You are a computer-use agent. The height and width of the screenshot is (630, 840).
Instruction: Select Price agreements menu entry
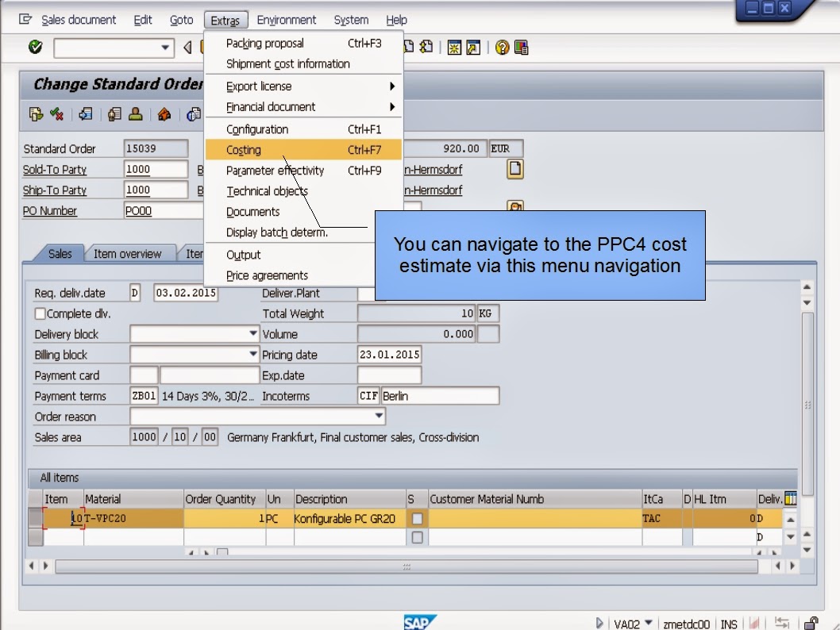click(x=290, y=275)
